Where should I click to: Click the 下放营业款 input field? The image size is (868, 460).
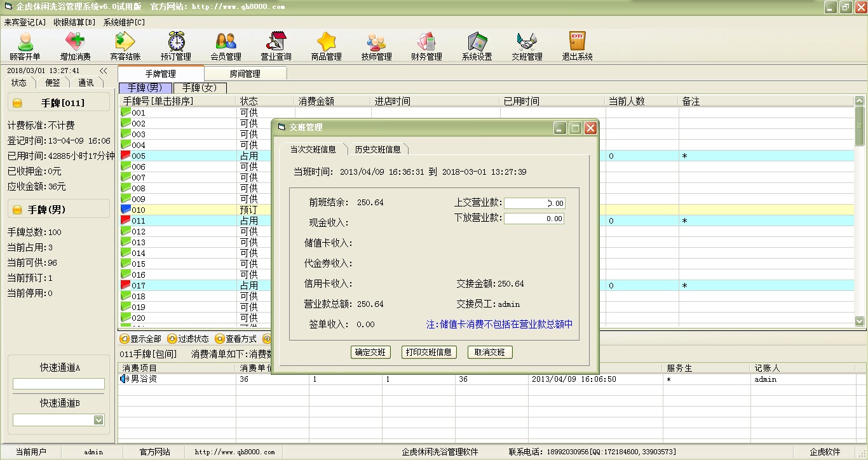tap(534, 219)
